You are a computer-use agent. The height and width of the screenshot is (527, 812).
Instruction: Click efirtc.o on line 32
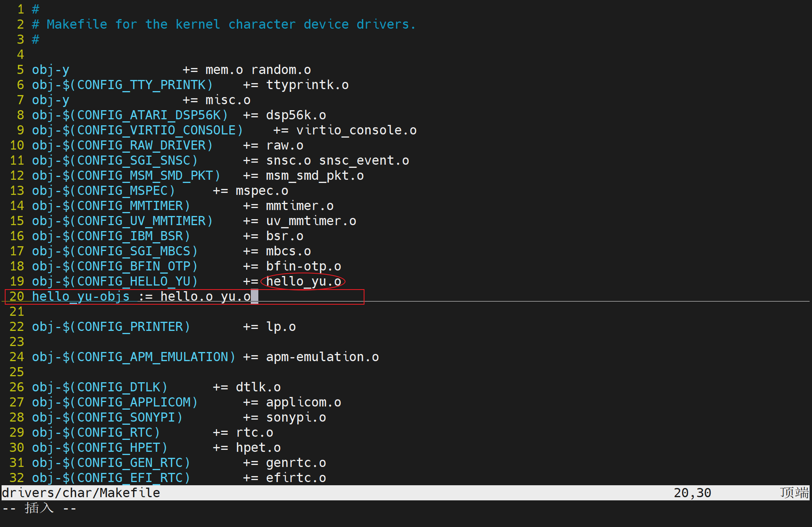click(x=296, y=478)
